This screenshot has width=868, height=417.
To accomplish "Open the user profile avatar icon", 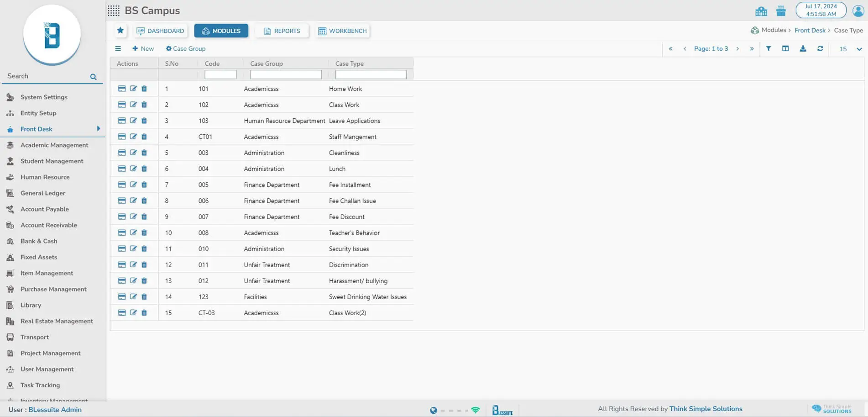I will pyautogui.click(x=858, y=11).
